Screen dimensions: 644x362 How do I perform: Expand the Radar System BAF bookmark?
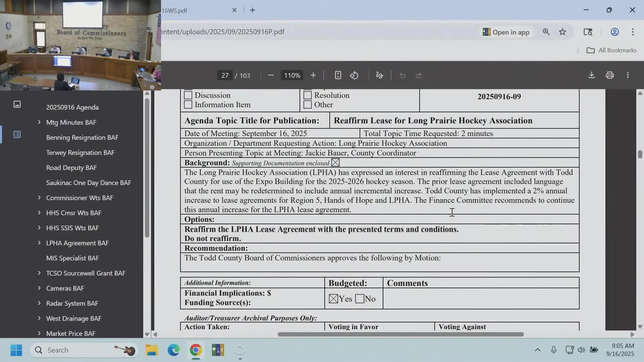click(x=39, y=303)
